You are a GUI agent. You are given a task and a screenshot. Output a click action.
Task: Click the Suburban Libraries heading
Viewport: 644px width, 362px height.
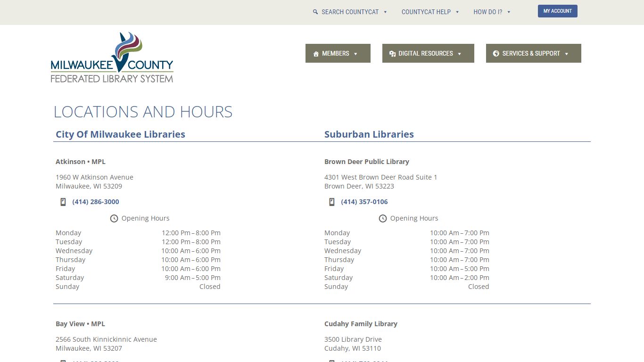click(x=369, y=134)
